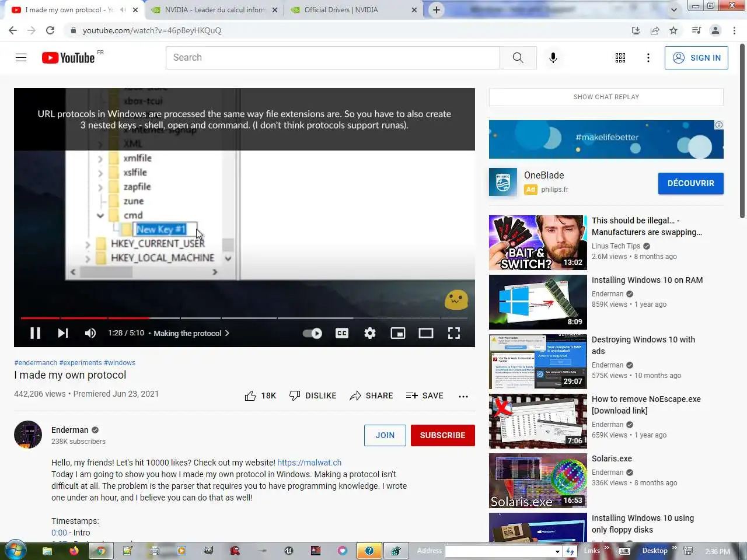The image size is (747, 560).
Task: Bookmark this page with the star
Action: (673, 30)
